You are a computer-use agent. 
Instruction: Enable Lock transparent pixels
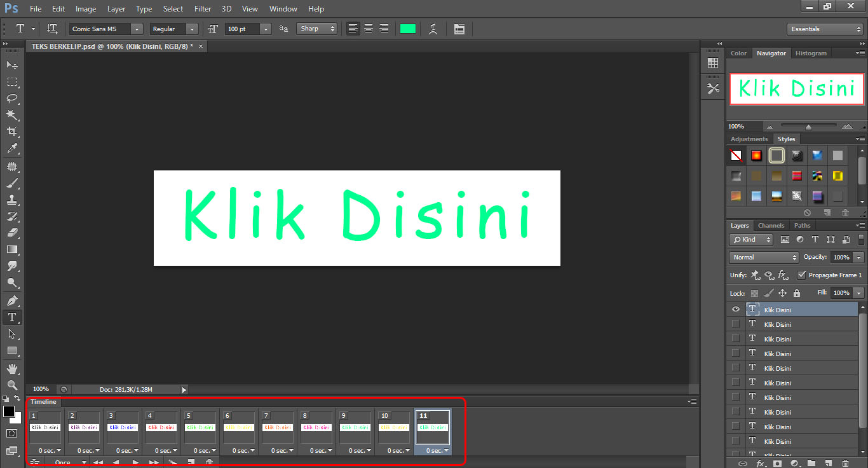[x=754, y=292]
